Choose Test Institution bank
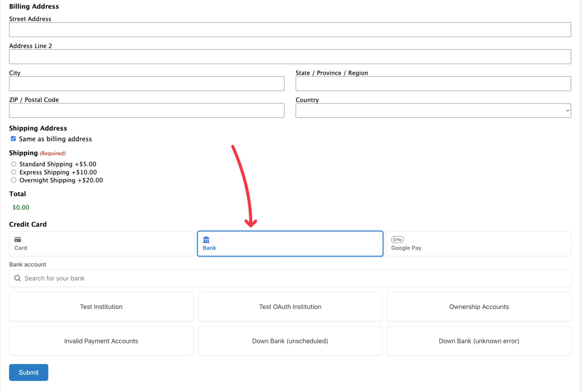 [101, 306]
